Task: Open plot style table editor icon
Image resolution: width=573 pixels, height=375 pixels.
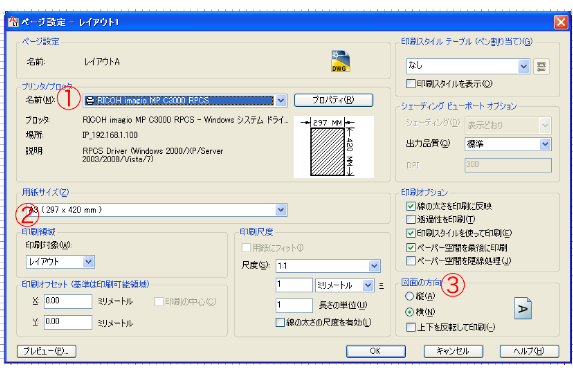Action: tap(541, 66)
